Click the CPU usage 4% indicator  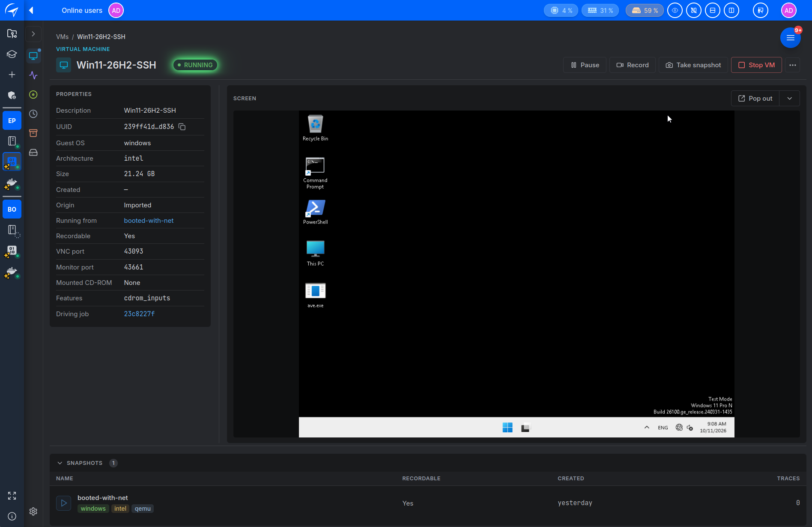pyautogui.click(x=561, y=10)
